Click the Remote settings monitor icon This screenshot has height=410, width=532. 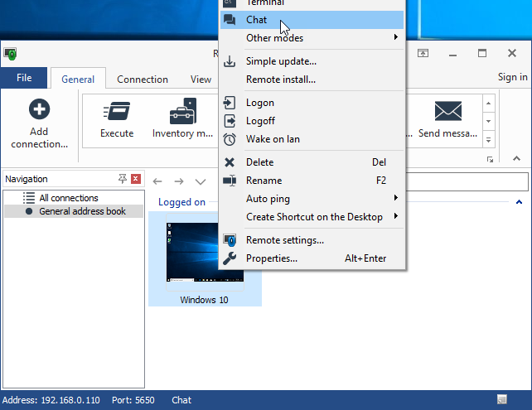(x=230, y=240)
